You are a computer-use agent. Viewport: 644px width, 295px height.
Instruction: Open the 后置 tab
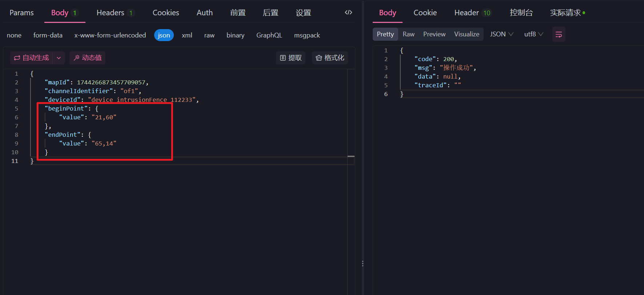[271, 13]
